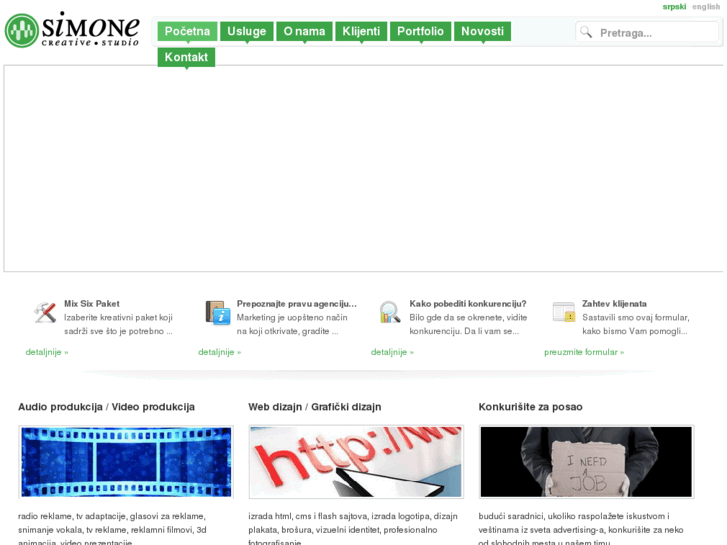Image resolution: width=727 pixels, height=545 pixels.
Task: Go to the O nama page
Action: click(x=304, y=31)
